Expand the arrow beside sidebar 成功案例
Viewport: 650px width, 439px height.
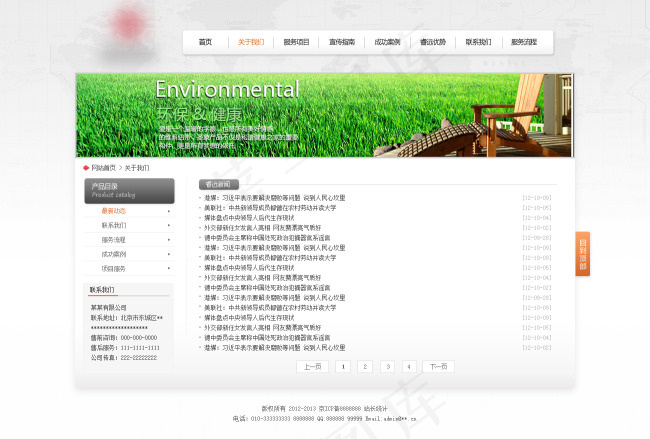(169, 254)
